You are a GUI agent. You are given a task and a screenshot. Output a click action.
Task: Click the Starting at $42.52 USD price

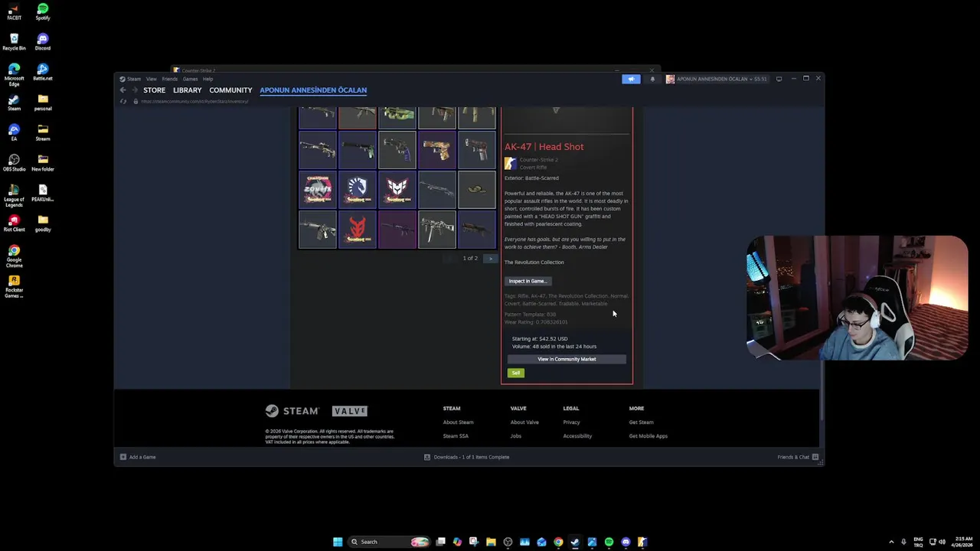[540, 339]
